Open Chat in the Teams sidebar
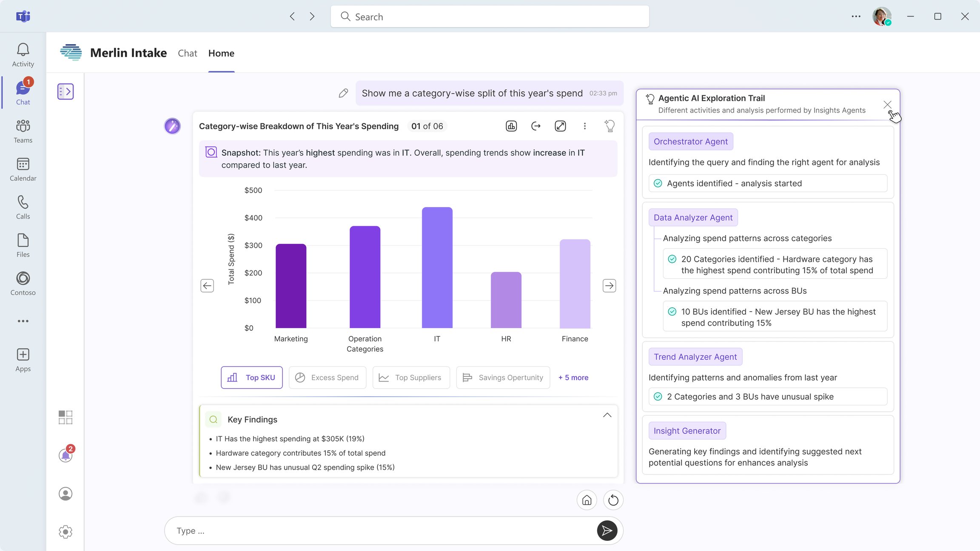This screenshot has width=980, height=551. tap(23, 92)
